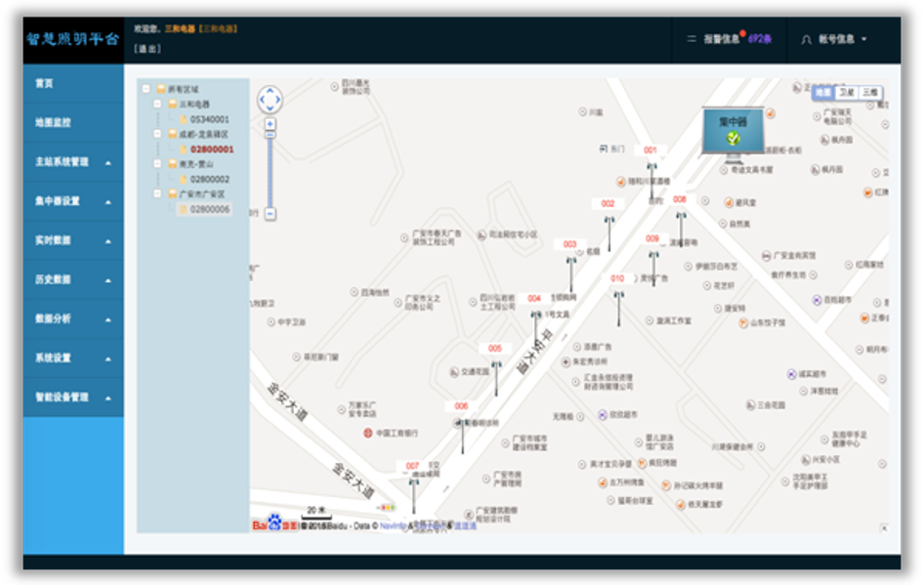Collapse the 成都-龙泉驿区 tree node
This screenshot has height=585, width=924.
(157, 134)
